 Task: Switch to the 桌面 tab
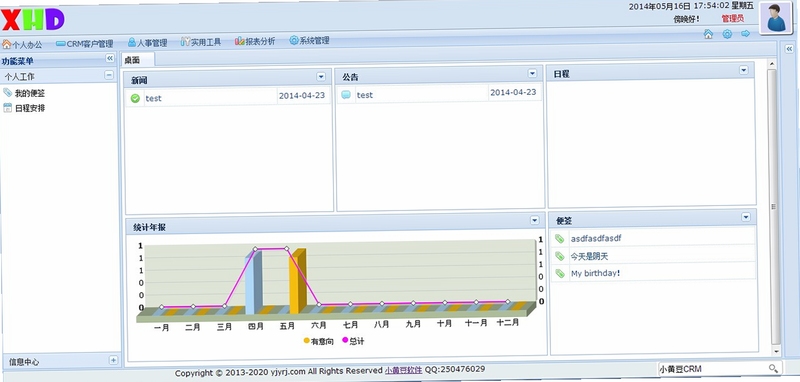132,60
